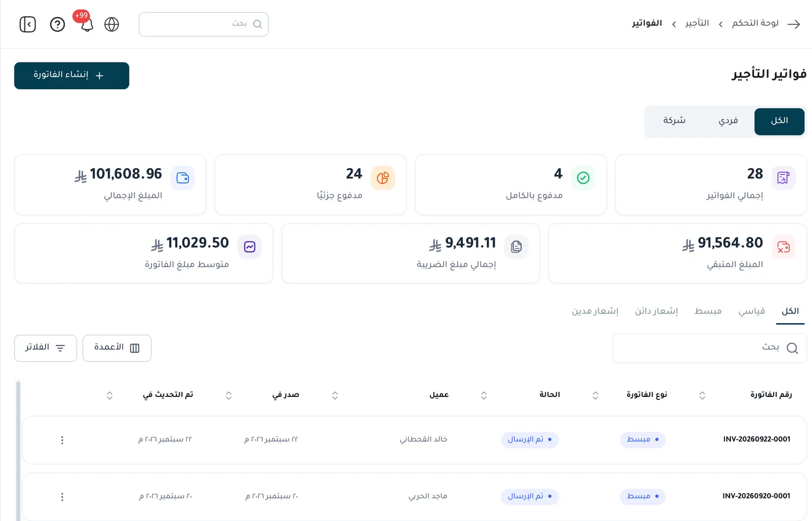Click the رقم الفاتورة column header
This screenshot has width=812, height=521.
[x=771, y=395]
